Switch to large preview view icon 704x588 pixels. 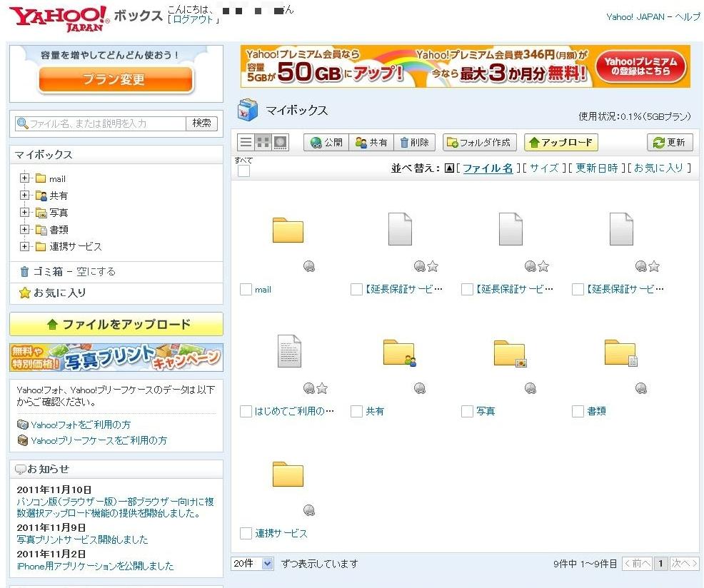coord(280,142)
